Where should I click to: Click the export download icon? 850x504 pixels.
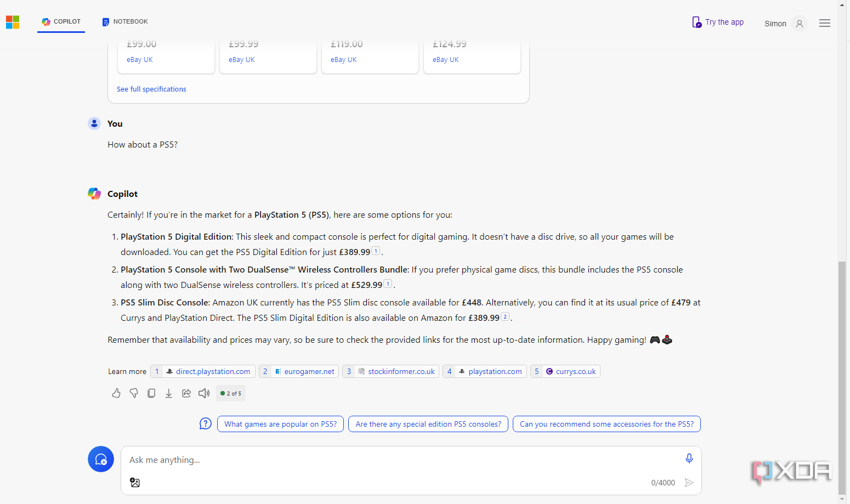pyautogui.click(x=169, y=393)
